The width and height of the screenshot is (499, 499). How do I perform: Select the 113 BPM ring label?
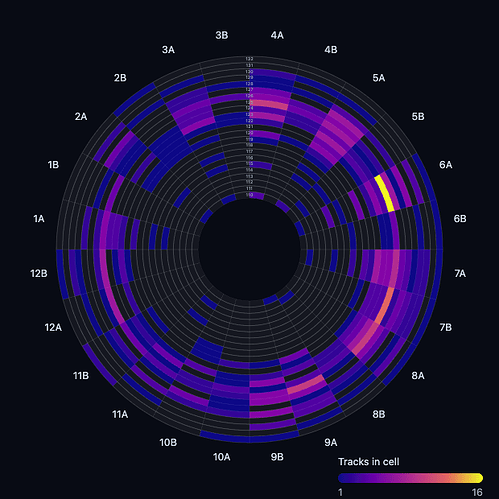point(249,176)
